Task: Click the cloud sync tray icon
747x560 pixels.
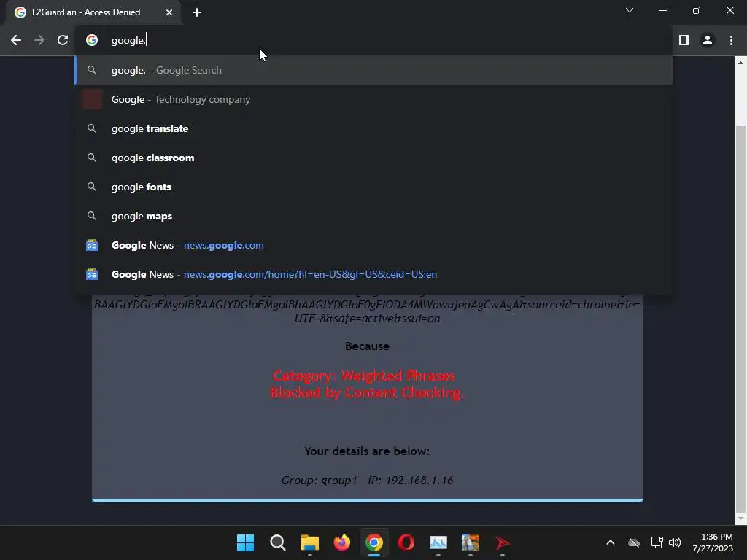Action: pyautogui.click(x=634, y=542)
